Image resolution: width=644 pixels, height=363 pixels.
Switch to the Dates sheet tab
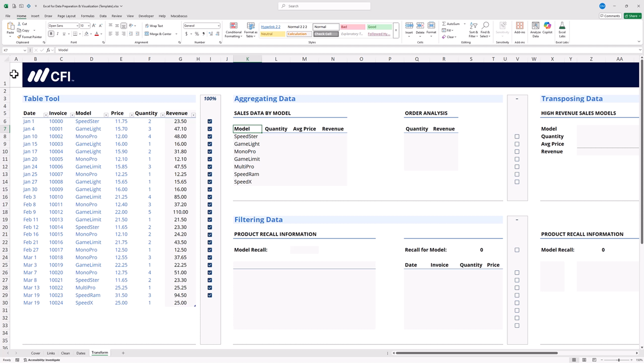pyautogui.click(x=81, y=353)
